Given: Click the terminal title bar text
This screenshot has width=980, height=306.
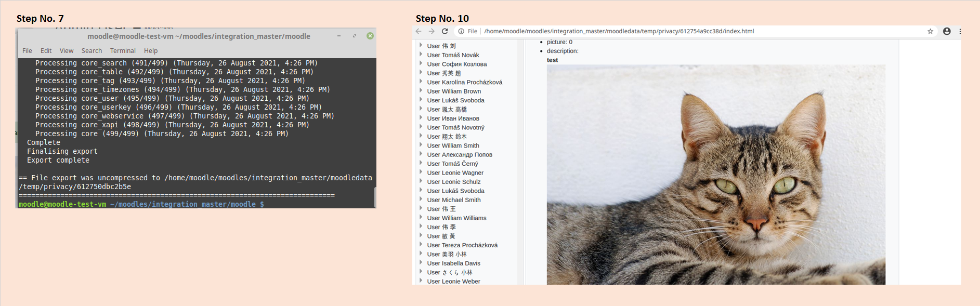Looking at the screenshot, I should coord(199,36).
